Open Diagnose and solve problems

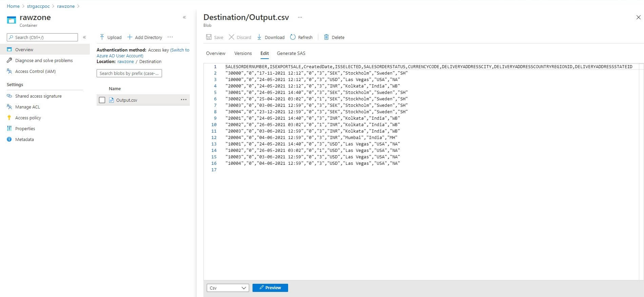(45, 60)
